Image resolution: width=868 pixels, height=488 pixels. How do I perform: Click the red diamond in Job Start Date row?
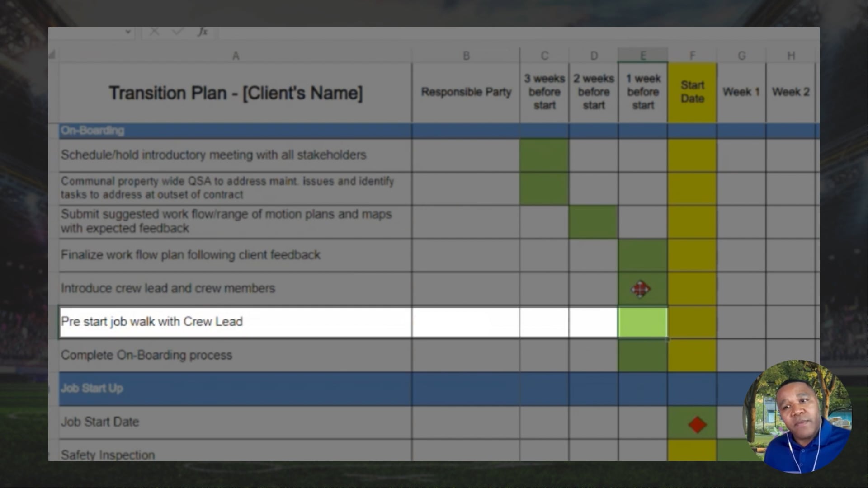point(697,424)
